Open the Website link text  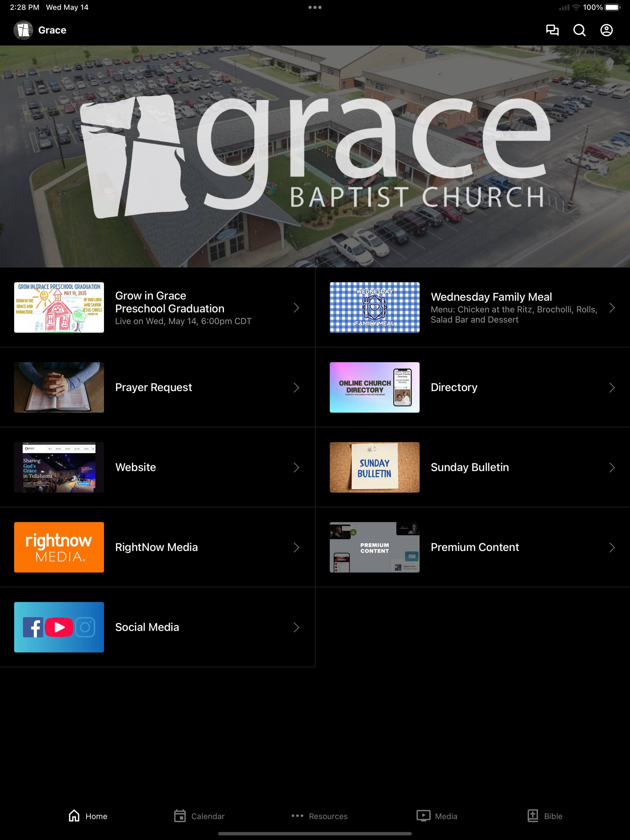click(x=136, y=467)
